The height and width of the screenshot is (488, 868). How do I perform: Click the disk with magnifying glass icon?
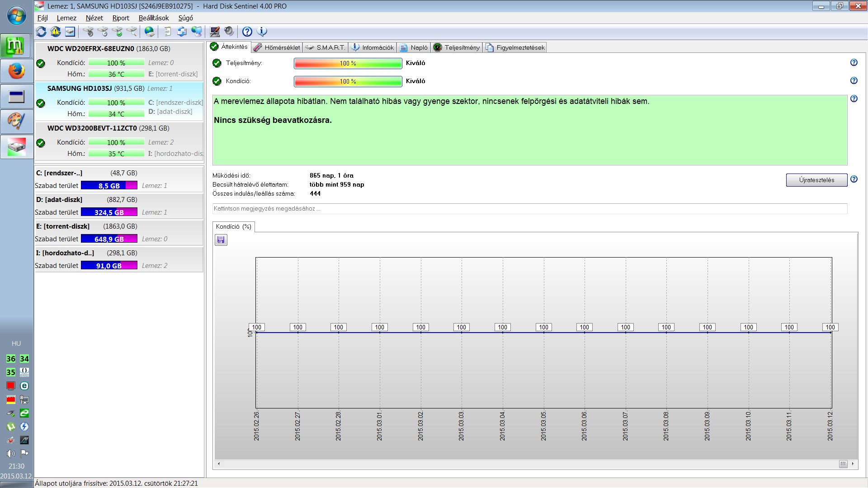(132, 32)
